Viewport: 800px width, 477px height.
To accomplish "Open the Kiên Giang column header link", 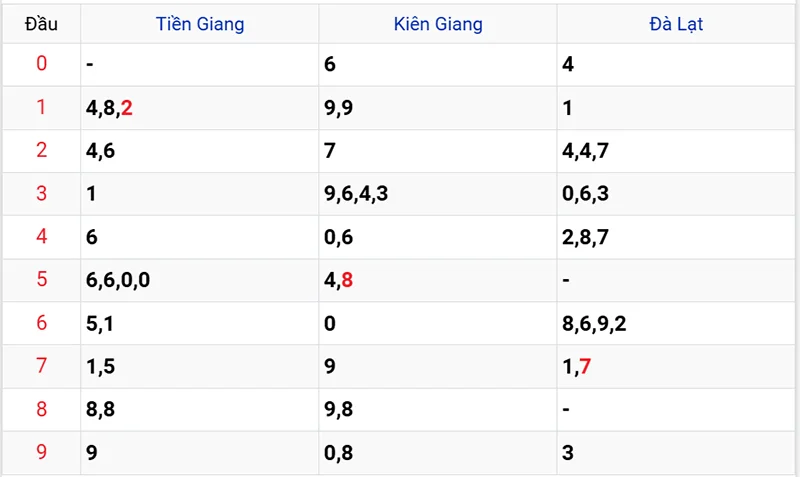I will (438, 24).
